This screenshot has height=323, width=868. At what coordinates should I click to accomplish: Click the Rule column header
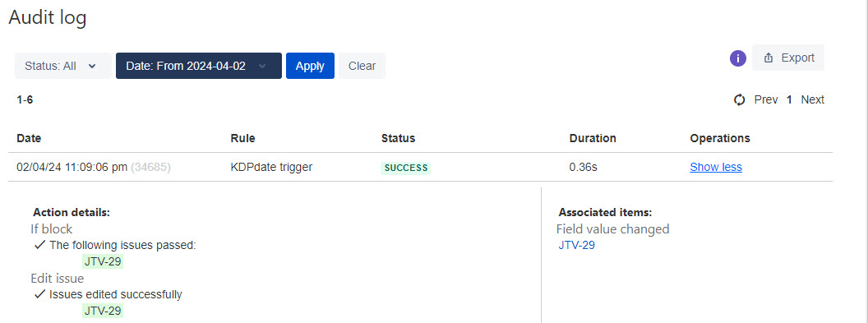243,138
